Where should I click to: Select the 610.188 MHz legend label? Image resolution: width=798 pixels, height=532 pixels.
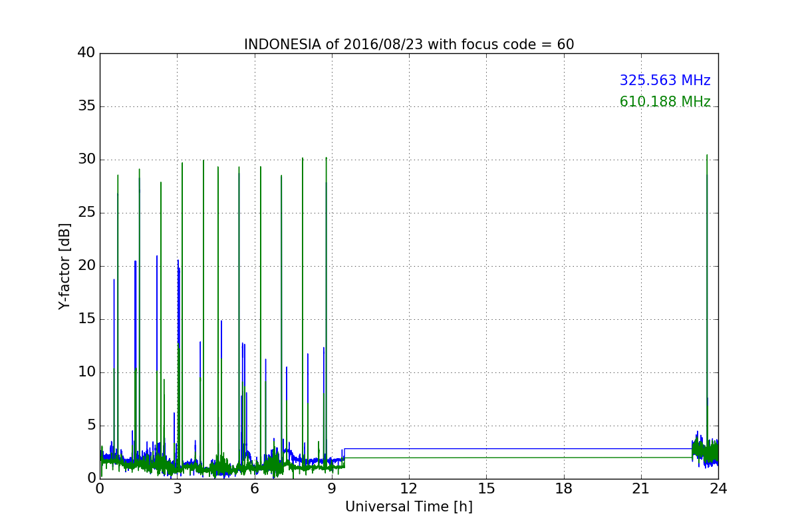click(x=665, y=102)
